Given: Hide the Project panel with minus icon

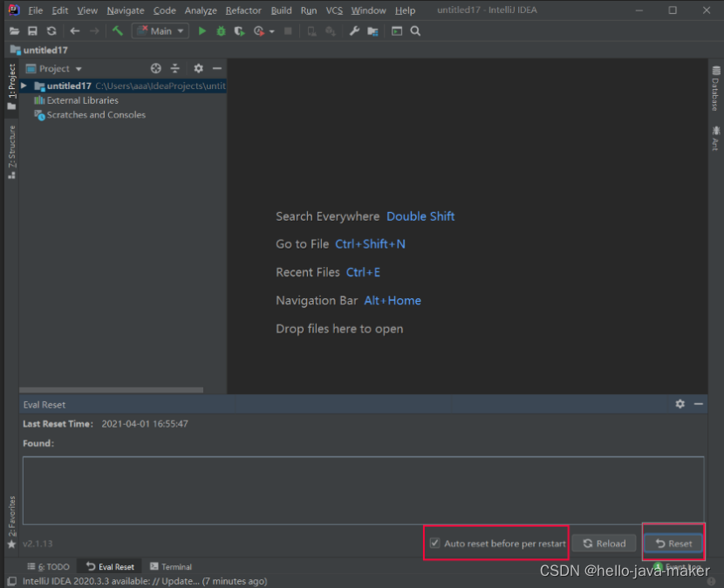Looking at the screenshot, I should (217, 68).
